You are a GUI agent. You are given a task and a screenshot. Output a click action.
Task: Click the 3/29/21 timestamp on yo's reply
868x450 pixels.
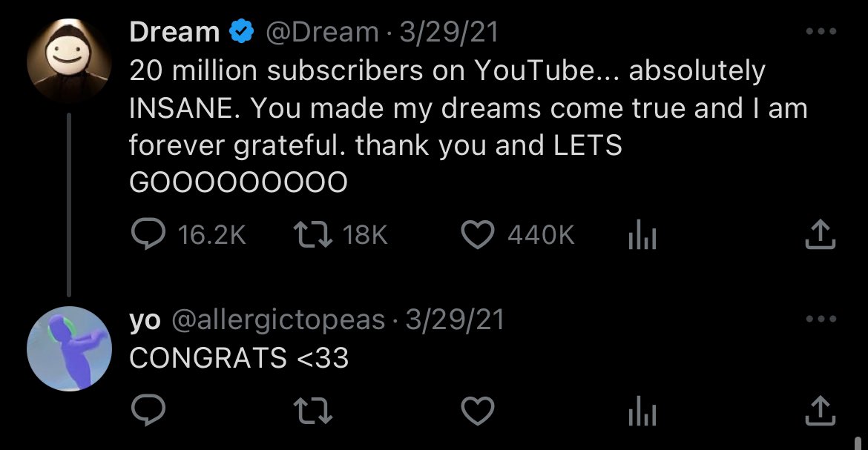coord(455,320)
